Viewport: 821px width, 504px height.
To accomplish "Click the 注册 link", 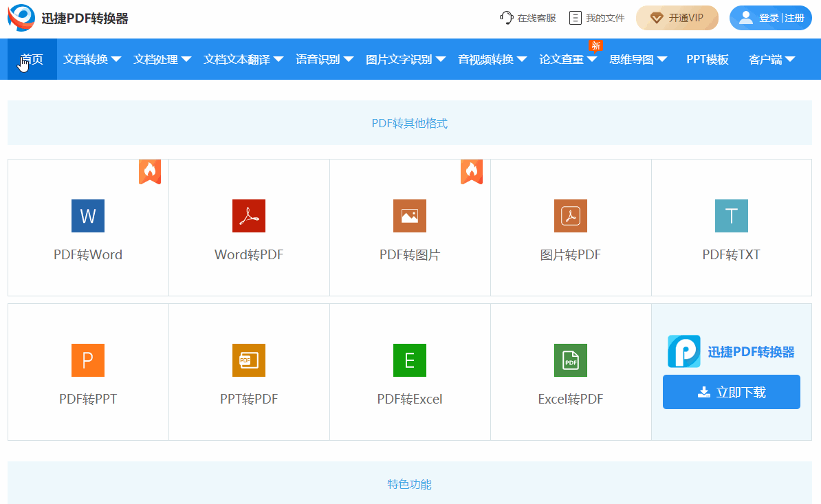I will tap(794, 18).
